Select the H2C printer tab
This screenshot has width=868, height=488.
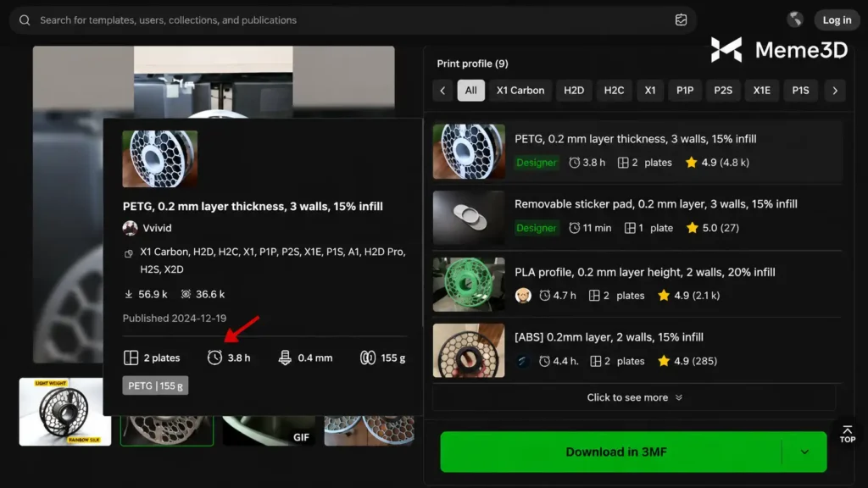point(614,90)
